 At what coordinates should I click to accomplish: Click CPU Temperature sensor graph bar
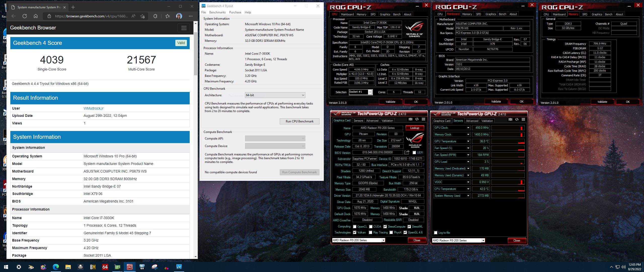click(x=508, y=189)
